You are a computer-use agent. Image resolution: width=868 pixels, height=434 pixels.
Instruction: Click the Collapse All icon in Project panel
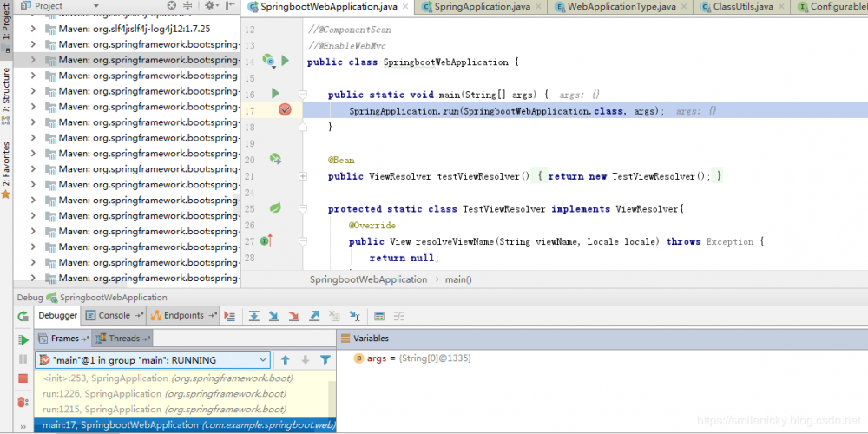pyautogui.click(x=187, y=5)
